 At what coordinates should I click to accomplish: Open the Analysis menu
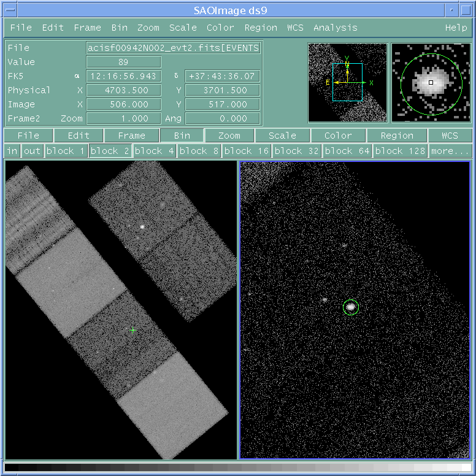pyautogui.click(x=335, y=28)
